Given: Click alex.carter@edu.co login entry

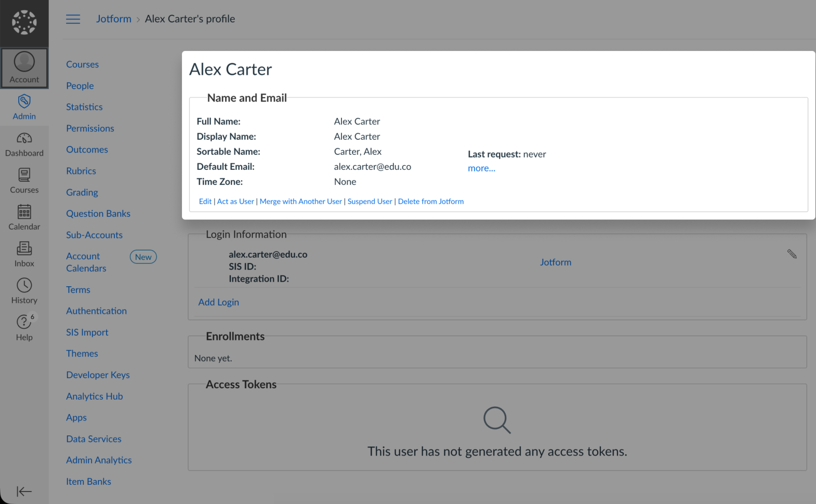Looking at the screenshot, I should pyautogui.click(x=268, y=255).
